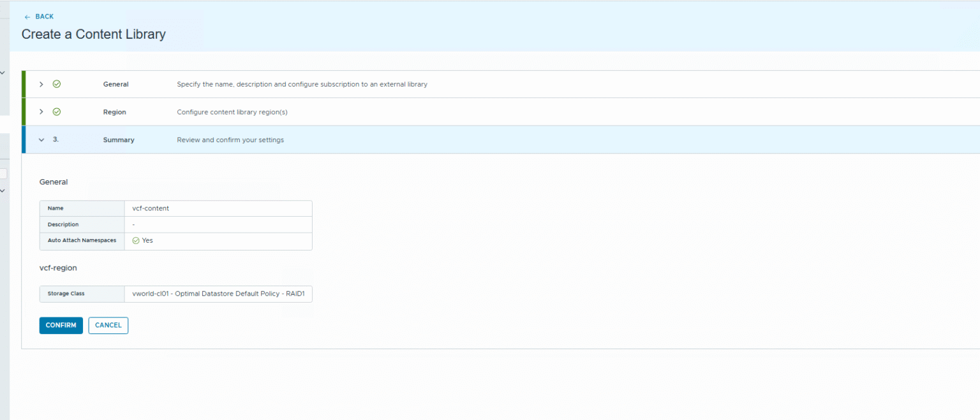
Task: Click the back arrow icon
Action: (27, 17)
